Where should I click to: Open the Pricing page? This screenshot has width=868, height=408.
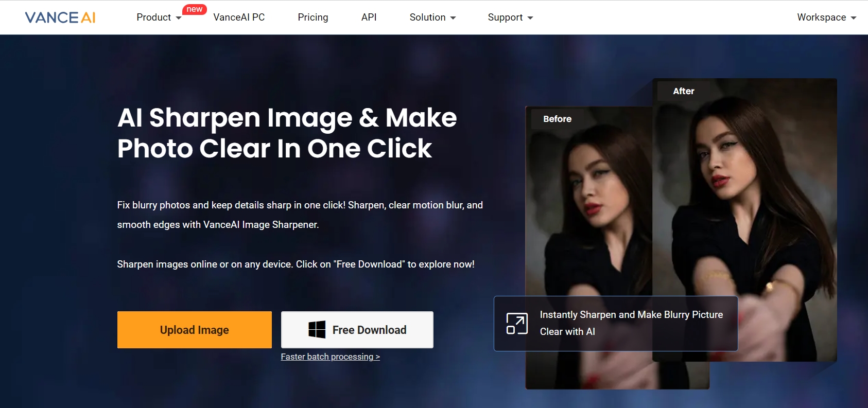(x=313, y=17)
